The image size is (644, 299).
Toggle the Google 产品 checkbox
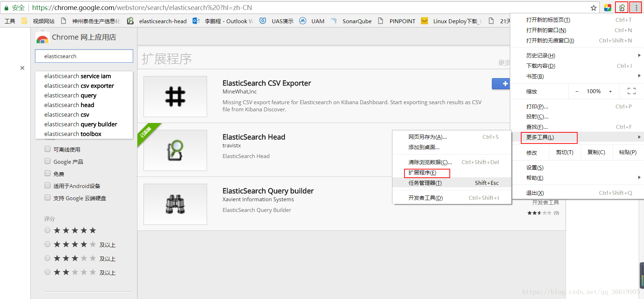pyautogui.click(x=47, y=161)
